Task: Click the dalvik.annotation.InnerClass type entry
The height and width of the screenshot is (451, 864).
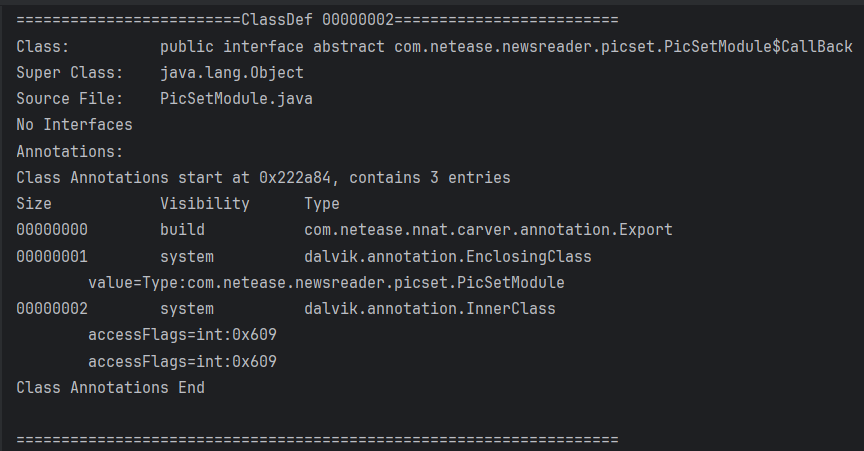Action: [x=430, y=308]
